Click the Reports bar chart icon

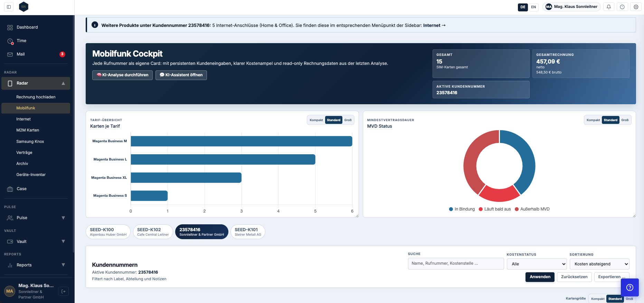[x=10, y=265]
